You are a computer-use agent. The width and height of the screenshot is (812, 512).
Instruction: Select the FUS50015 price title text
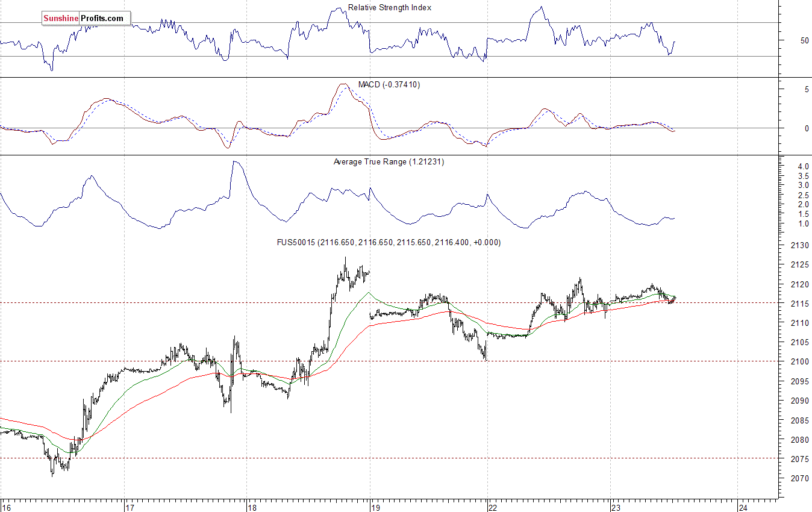point(389,242)
